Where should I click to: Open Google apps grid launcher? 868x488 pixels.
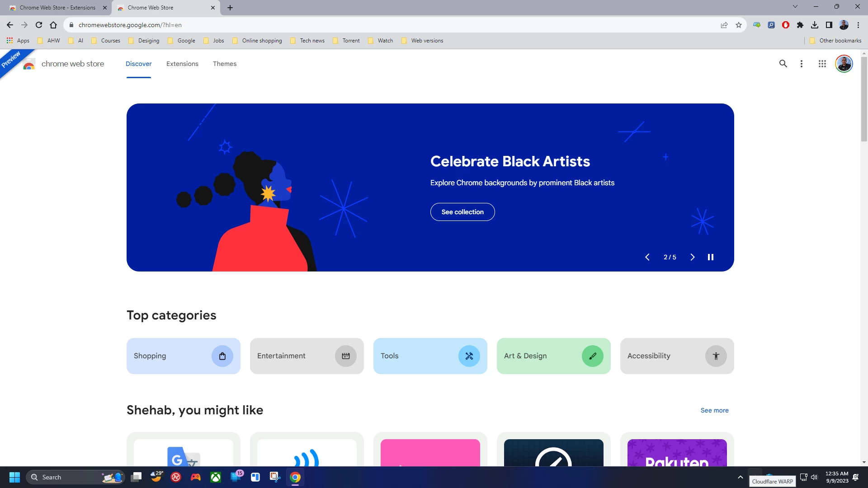point(822,64)
